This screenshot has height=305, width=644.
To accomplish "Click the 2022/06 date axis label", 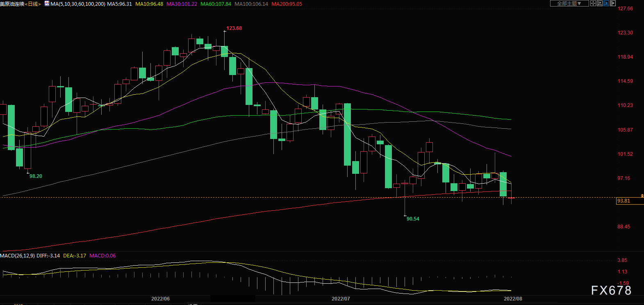I will pos(160,299).
